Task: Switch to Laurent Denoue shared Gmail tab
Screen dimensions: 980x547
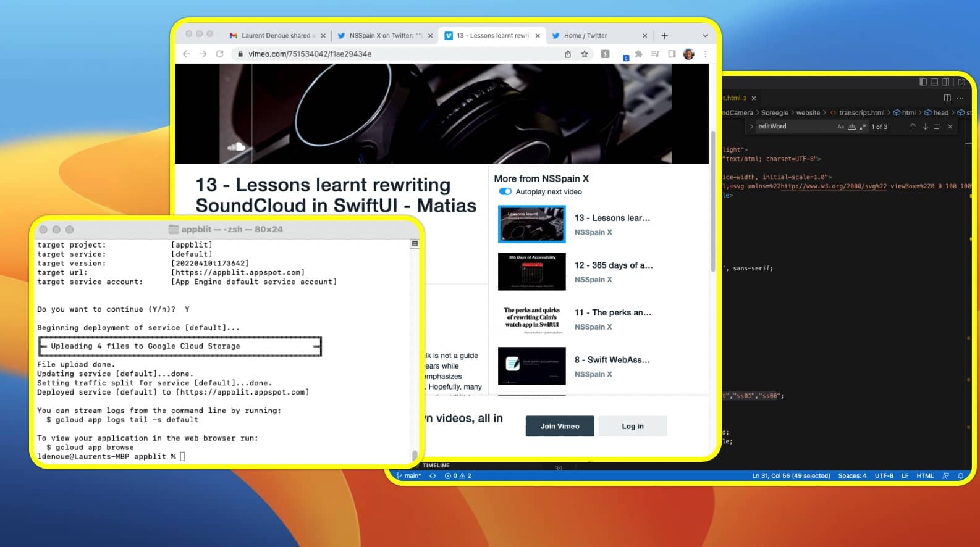Action: [x=277, y=36]
